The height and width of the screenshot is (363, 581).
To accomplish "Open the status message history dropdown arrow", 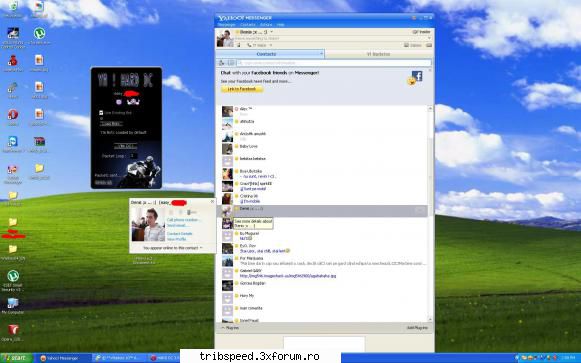I will pos(429,38).
